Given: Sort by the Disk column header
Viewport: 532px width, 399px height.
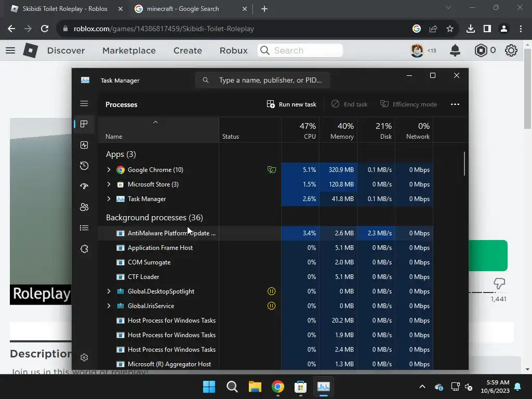Looking at the screenshot, I should pos(376,130).
